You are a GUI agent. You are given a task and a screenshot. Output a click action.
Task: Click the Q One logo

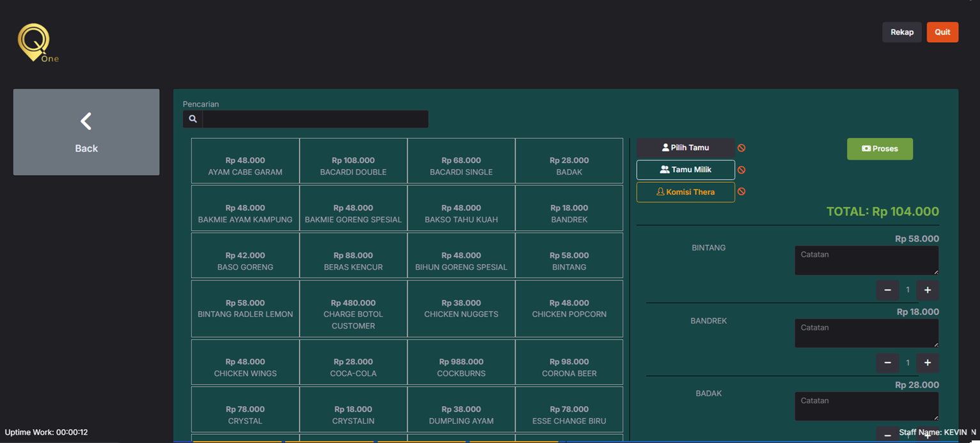tap(38, 43)
